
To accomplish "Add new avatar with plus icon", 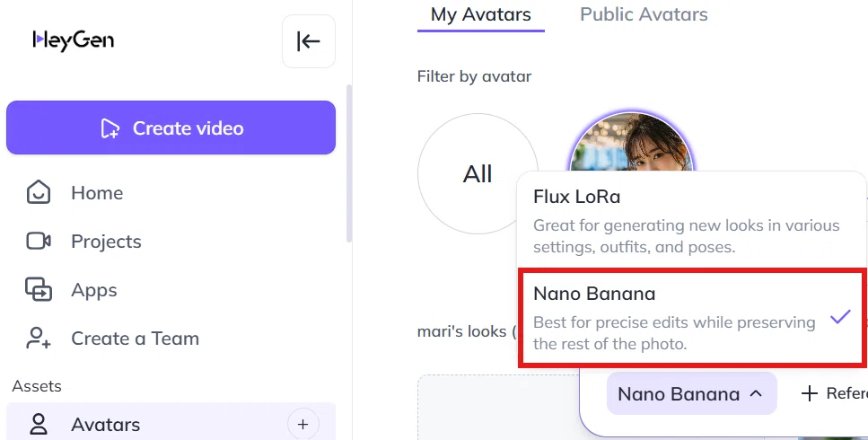I will pyautogui.click(x=302, y=425).
